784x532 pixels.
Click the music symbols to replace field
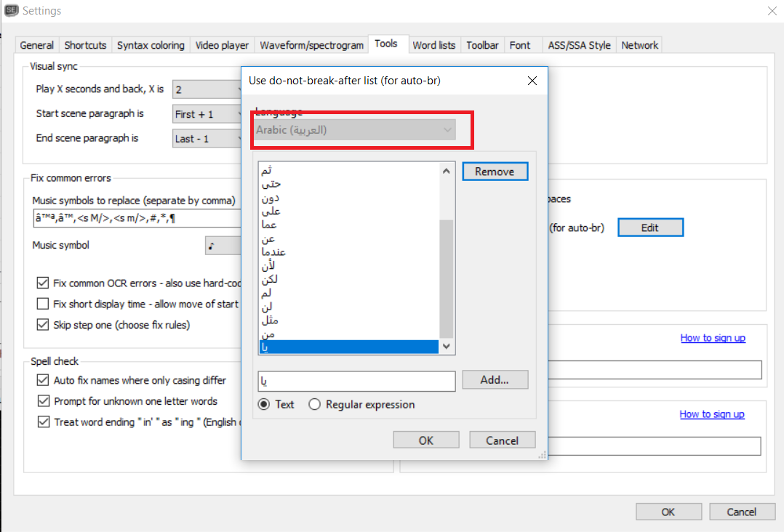[137, 218]
